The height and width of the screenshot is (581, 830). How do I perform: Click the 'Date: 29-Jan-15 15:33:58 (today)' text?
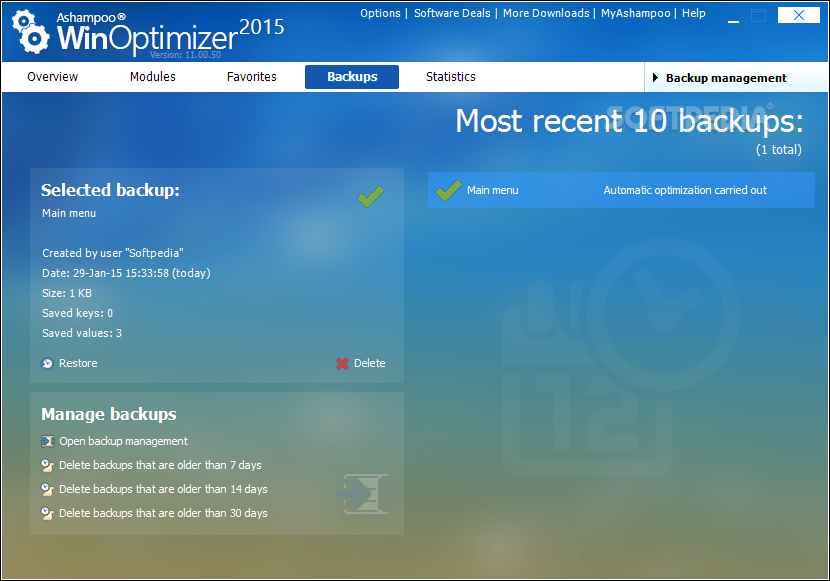[x=127, y=273]
